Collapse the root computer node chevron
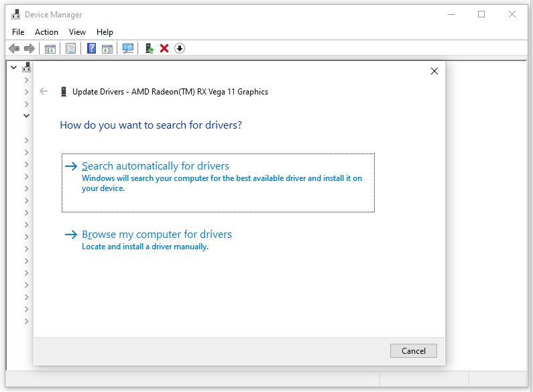 click(x=14, y=67)
